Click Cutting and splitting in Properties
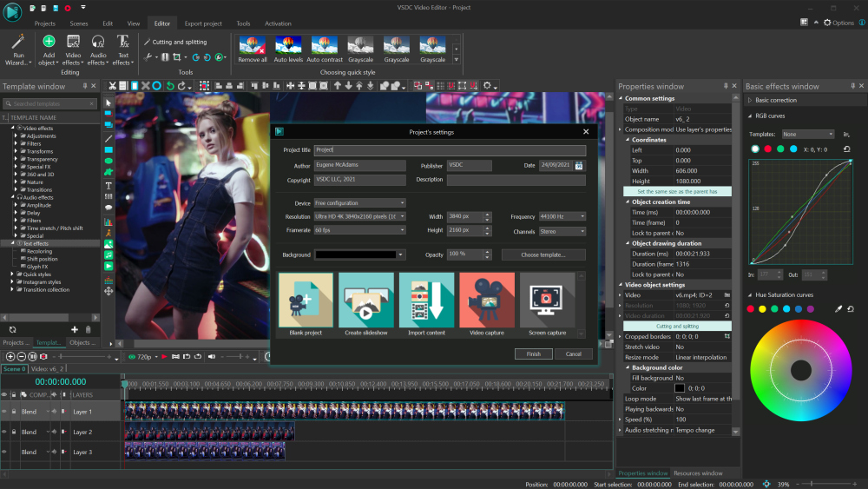The width and height of the screenshot is (868, 489). click(x=677, y=327)
